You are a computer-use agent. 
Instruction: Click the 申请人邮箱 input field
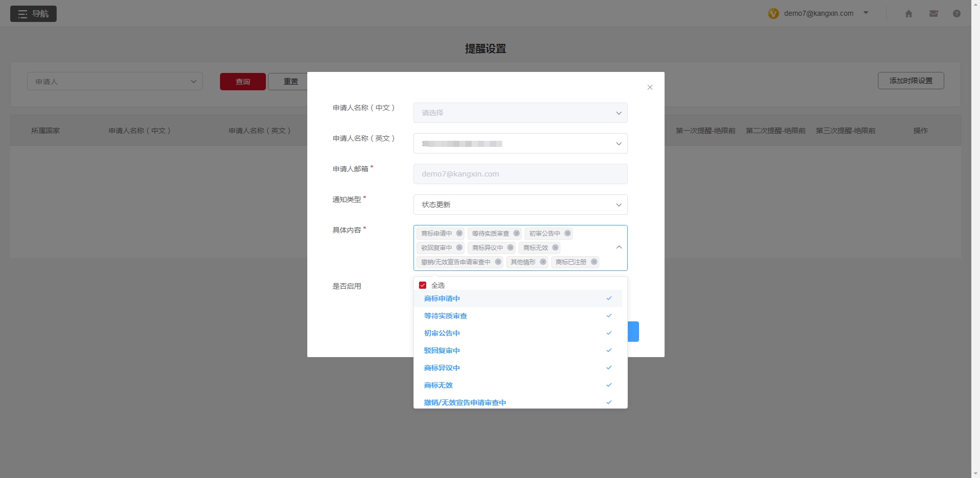pyautogui.click(x=520, y=174)
